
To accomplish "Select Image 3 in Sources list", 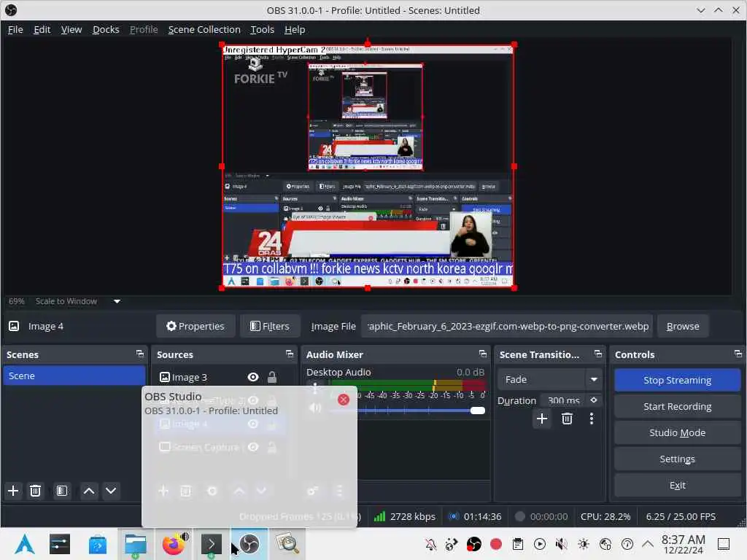I will pos(189,377).
